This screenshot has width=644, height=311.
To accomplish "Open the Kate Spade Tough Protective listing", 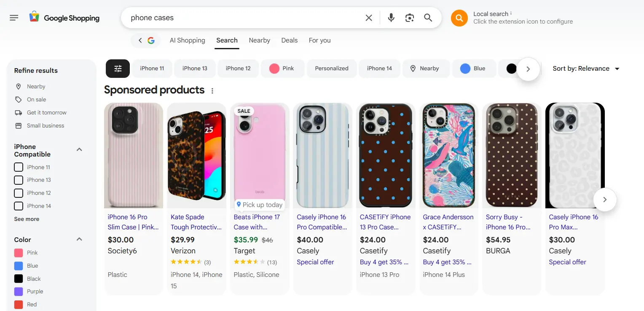I will pos(196,222).
